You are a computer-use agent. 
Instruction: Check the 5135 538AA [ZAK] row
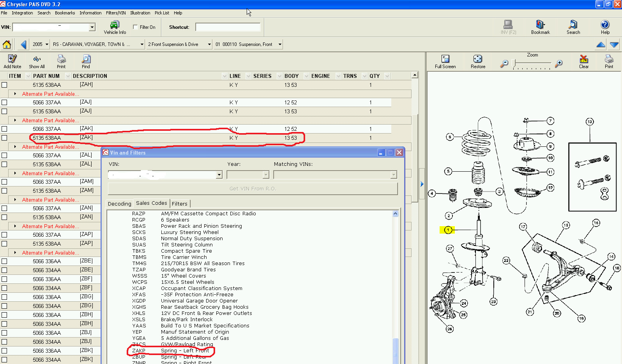(4, 138)
